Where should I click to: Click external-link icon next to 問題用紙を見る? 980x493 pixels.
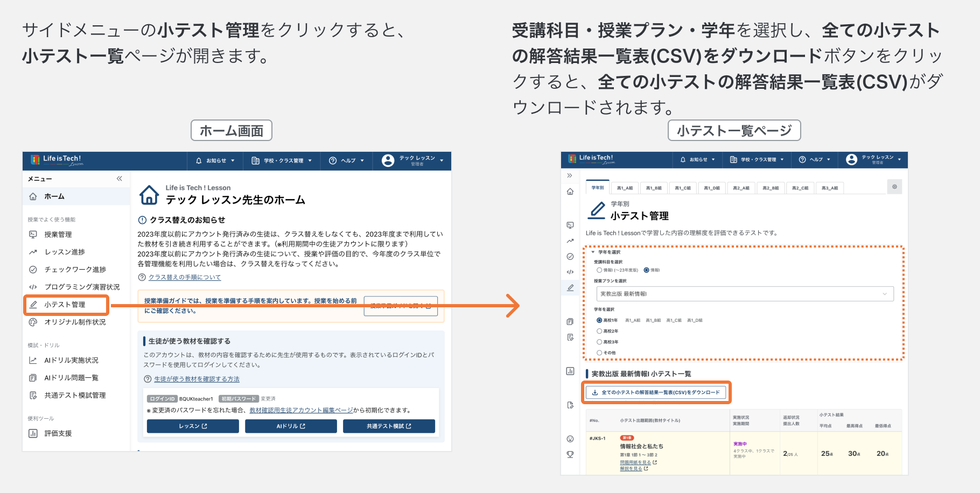coord(655,462)
